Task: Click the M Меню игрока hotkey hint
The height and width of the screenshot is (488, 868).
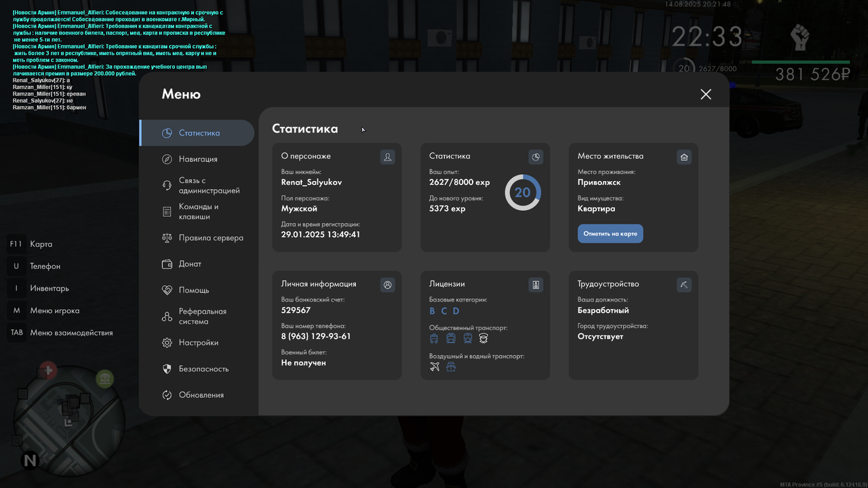Action: pos(44,310)
